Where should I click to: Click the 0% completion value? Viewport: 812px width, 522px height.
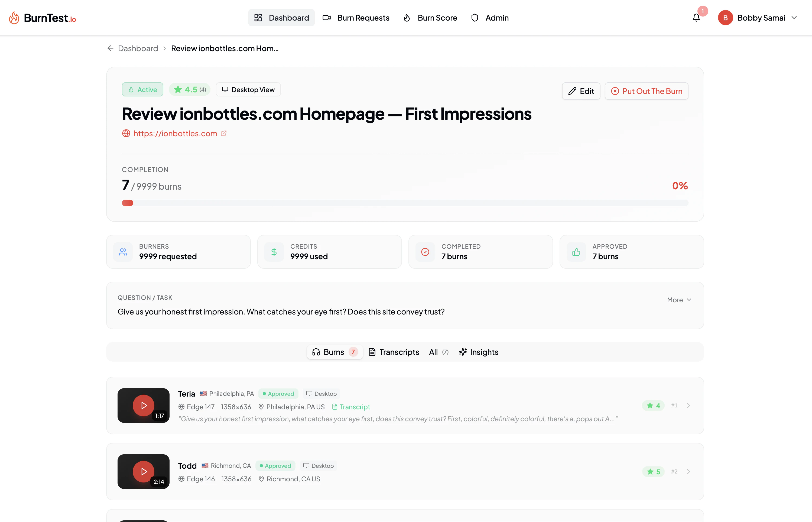[680, 186]
